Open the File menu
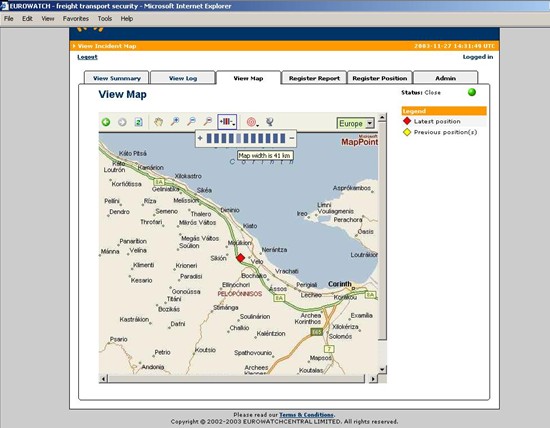Viewport: 550px width, 428px height. 9,19
